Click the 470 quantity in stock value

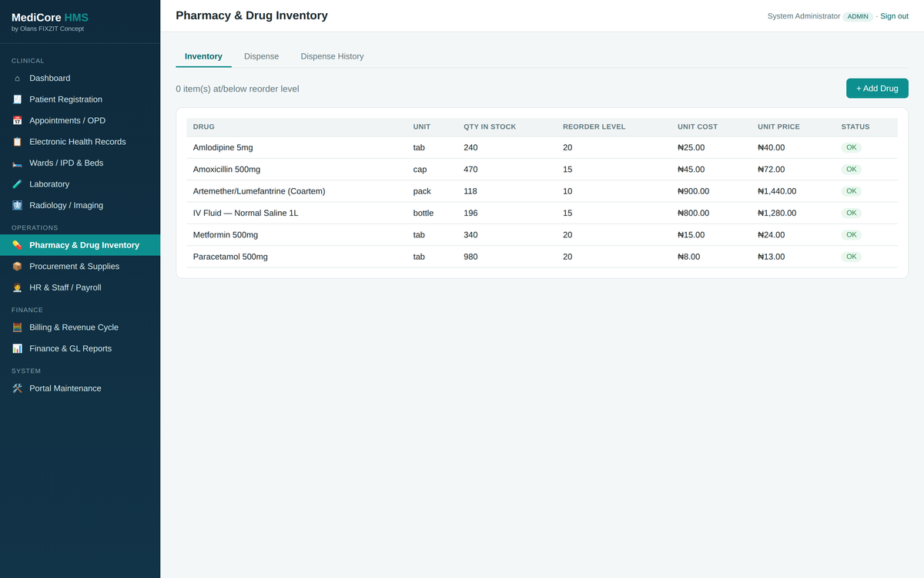pyautogui.click(x=470, y=170)
